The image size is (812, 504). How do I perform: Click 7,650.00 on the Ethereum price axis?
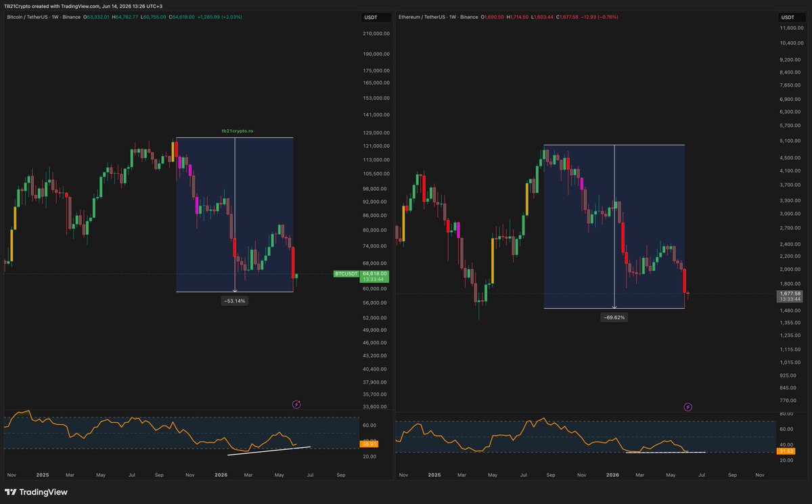coord(790,85)
